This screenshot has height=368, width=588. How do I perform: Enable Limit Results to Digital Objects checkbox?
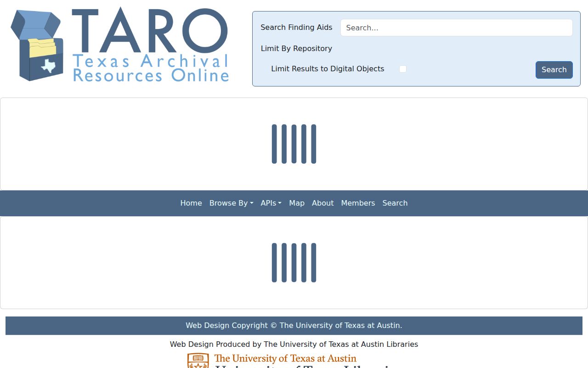point(403,69)
